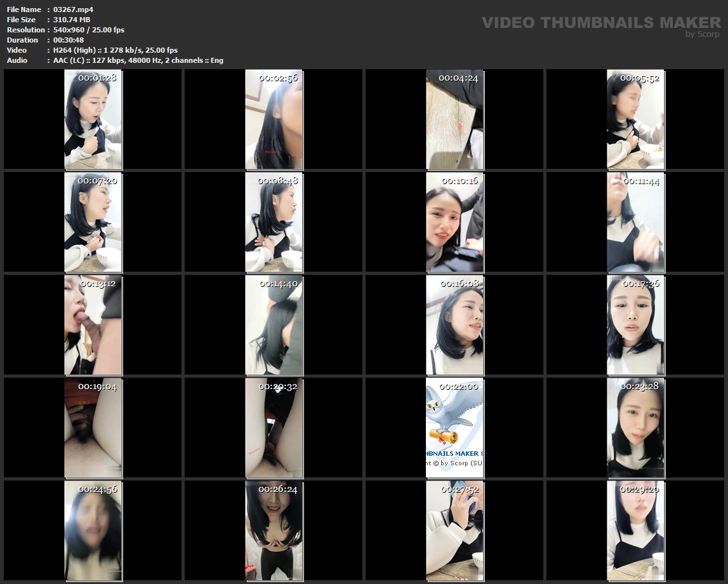Viewport: 728px width, 584px height.
Task: Click the thumbnail stamped 00:01:28
Action: 93,119
